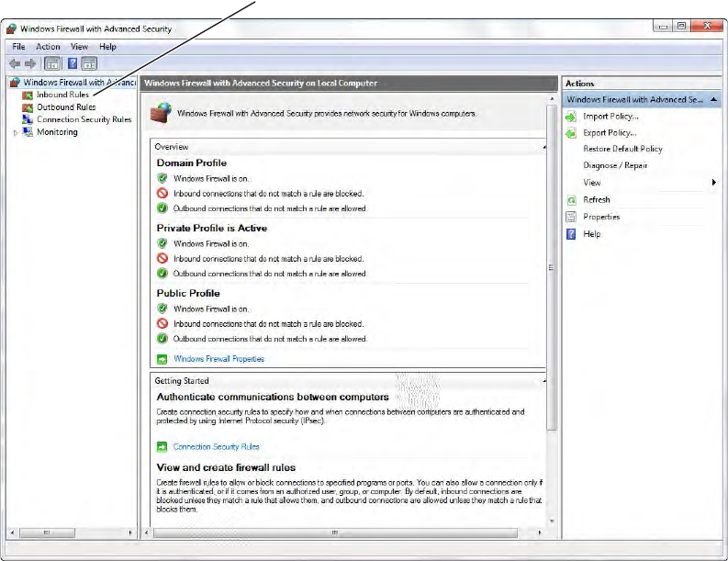Click the tree pane horizontal scrollbar thumb

[47, 533]
